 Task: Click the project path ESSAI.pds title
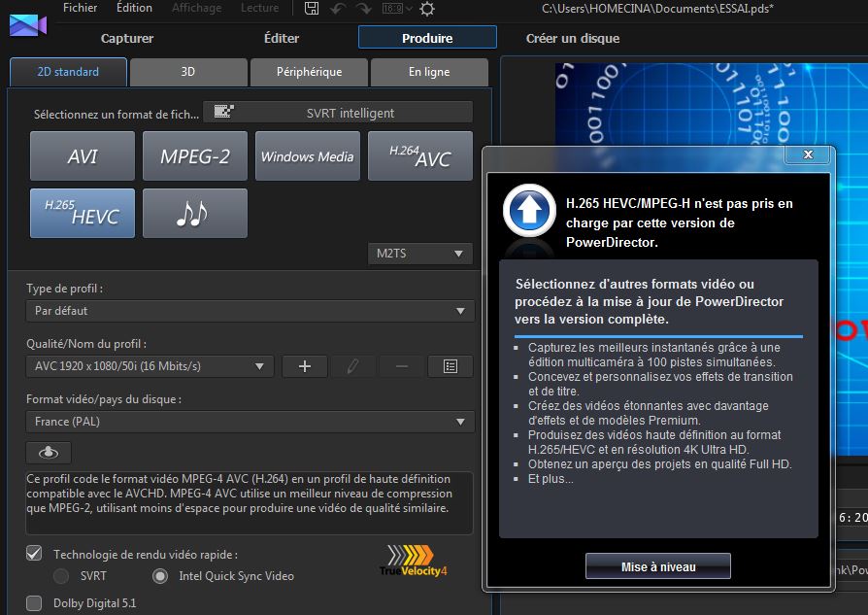pyautogui.click(x=657, y=9)
